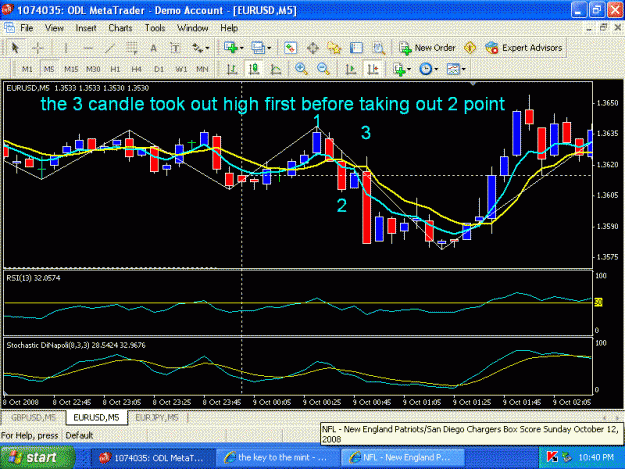Click the Windows Start button
625x469 pixels.
(38, 457)
